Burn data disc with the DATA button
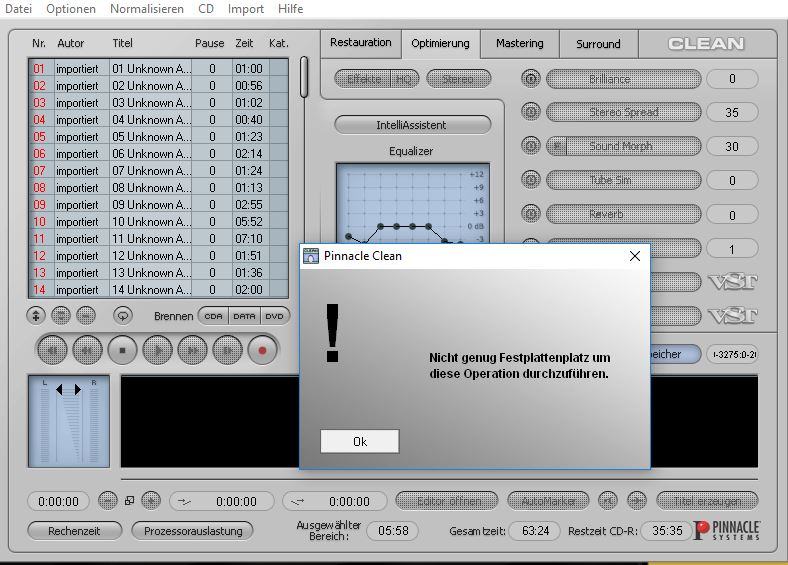The width and height of the screenshot is (788, 565). tap(244, 316)
